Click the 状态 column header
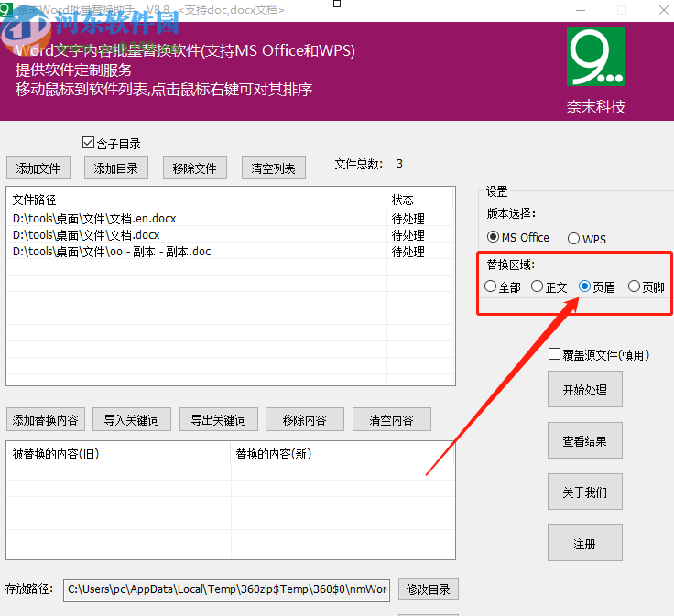 tap(419, 200)
